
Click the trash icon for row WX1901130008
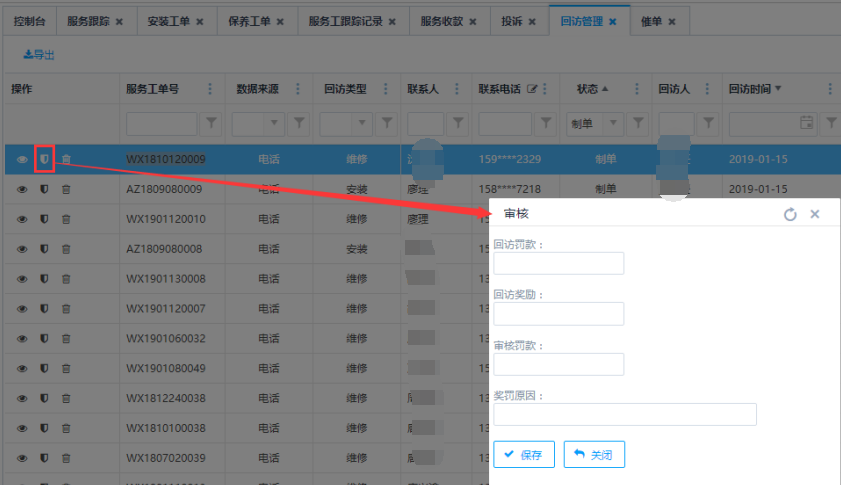click(66, 279)
